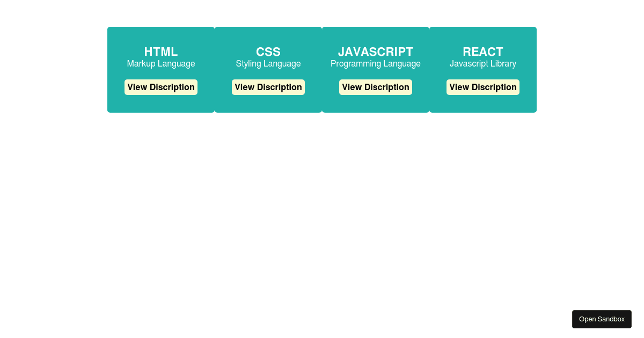Click teal space beneath CSS card's button
The image size is (644, 338).
coord(268,104)
